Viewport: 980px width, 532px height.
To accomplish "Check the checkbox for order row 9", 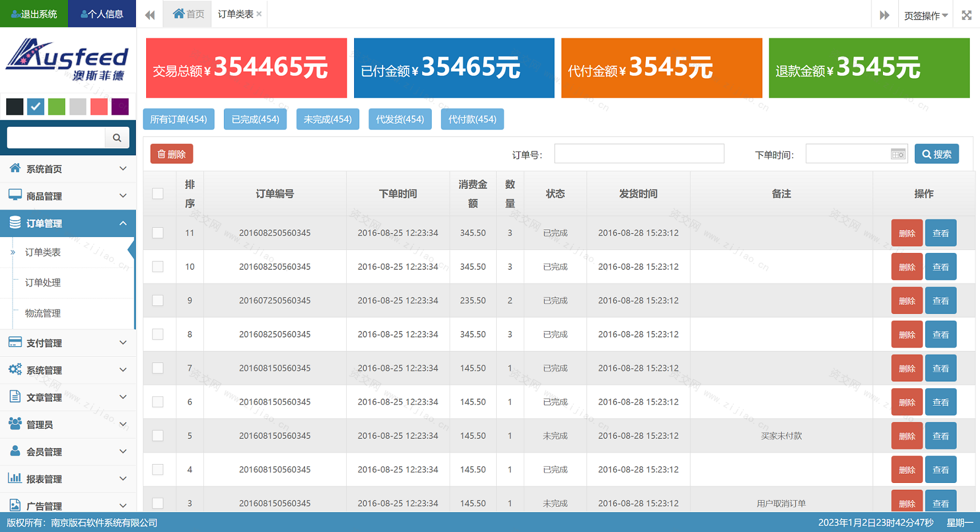I will tap(158, 300).
